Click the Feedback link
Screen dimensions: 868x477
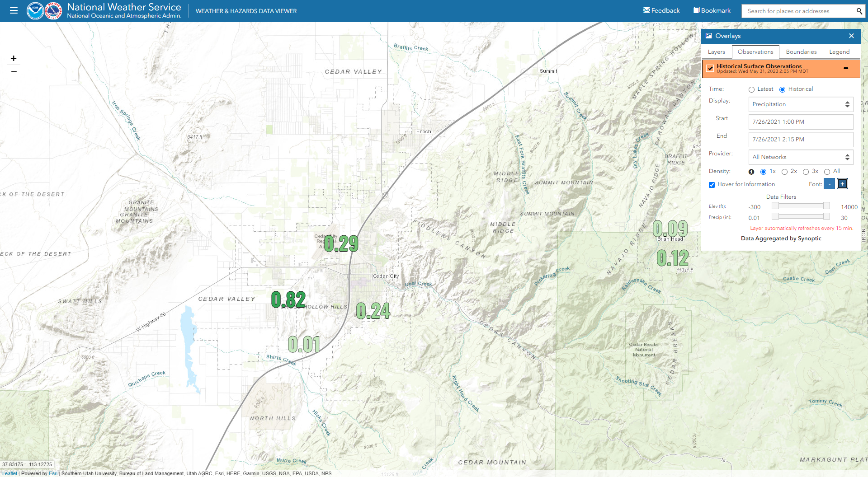(x=661, y=10)
